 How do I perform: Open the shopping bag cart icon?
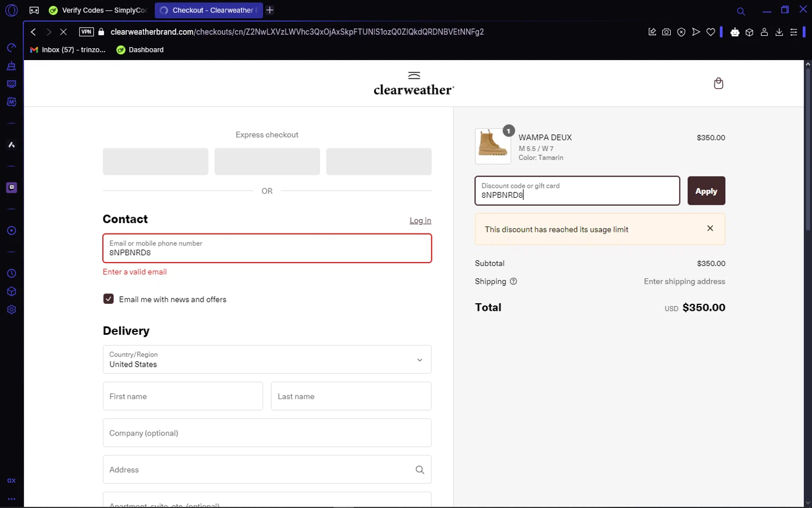(x=718, y=83)
